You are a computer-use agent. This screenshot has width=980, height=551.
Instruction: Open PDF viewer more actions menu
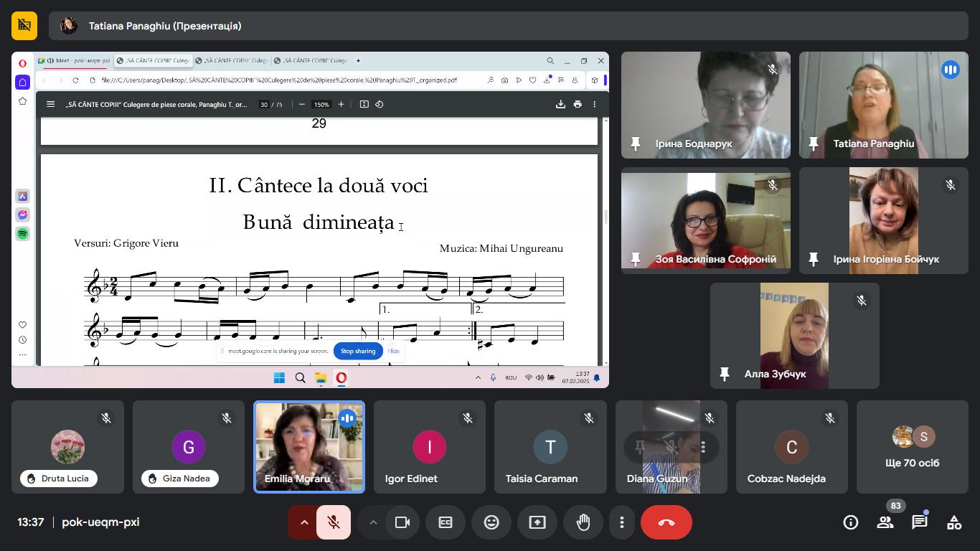[x=594, y=104]
